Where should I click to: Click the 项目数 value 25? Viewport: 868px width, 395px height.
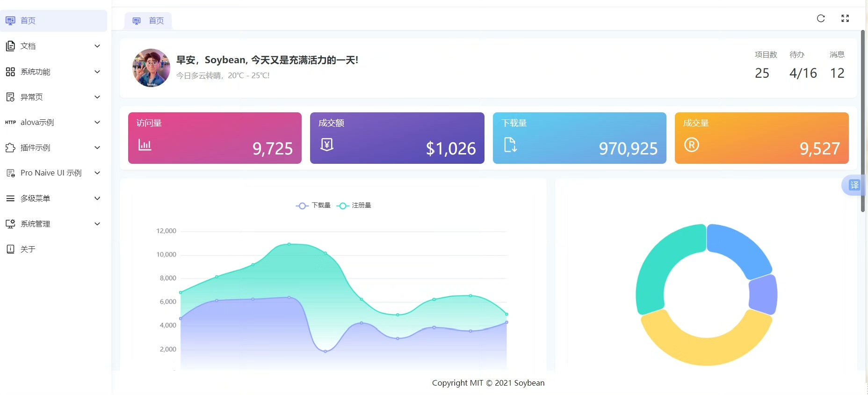762,73
